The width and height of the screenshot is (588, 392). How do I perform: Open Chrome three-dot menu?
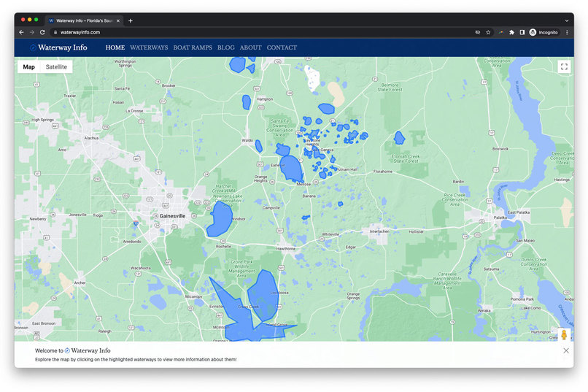pos(567,32)
